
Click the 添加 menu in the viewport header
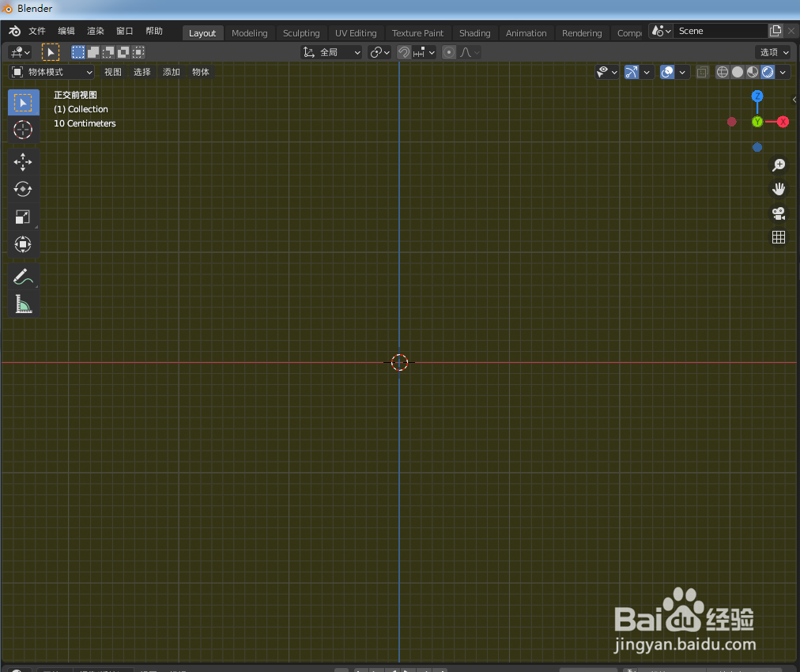click(171, 71)
